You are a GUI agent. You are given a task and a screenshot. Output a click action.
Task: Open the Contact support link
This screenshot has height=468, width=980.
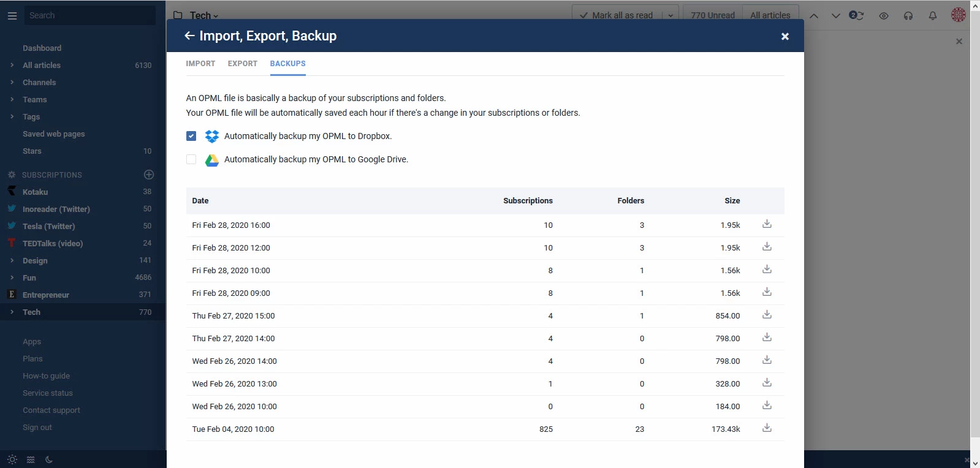pyautogui.click(x=51, y=410)
